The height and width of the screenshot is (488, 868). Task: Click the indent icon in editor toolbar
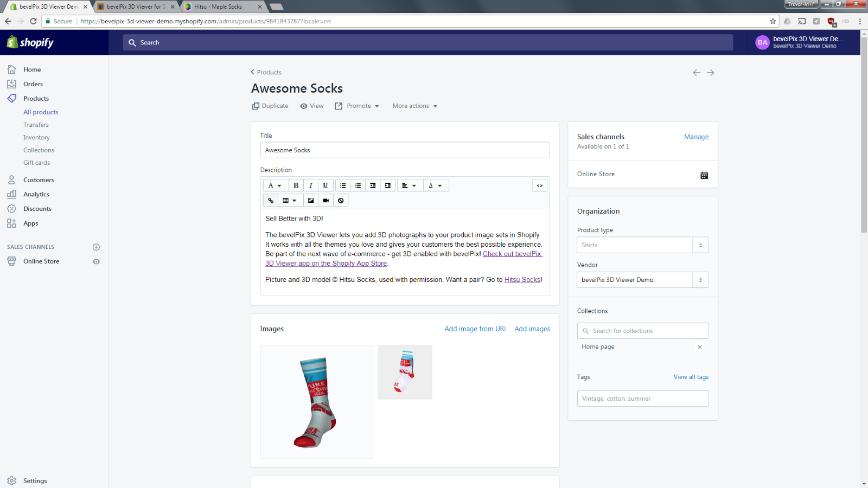pyautogui.click(x=387, y=185)
